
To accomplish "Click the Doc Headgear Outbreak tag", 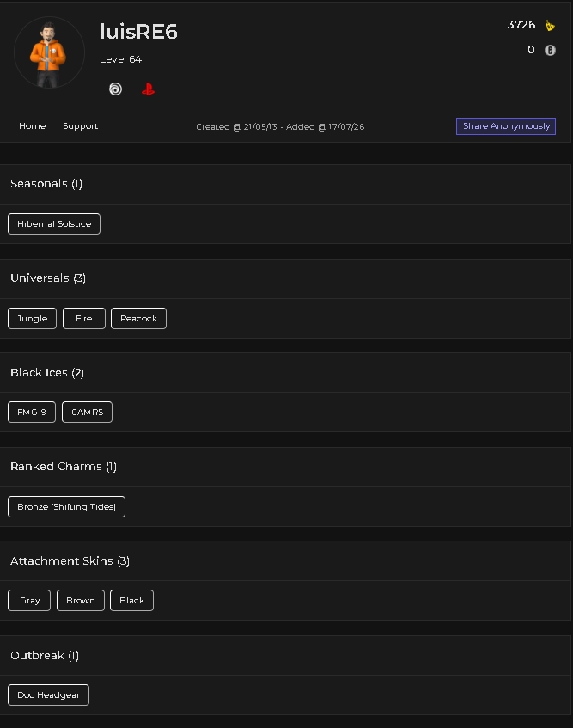I will click(x=48, y=695).
